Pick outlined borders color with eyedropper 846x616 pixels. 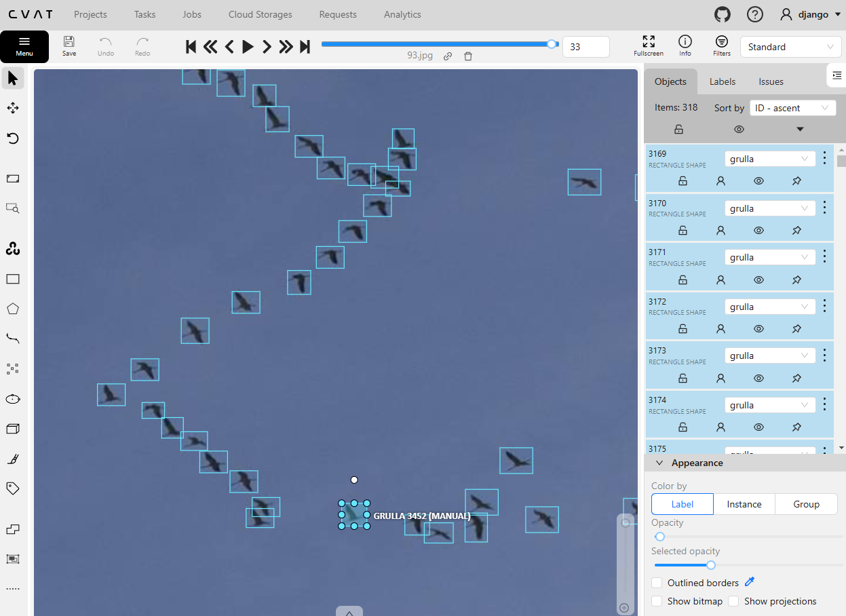tap(750, 582)
